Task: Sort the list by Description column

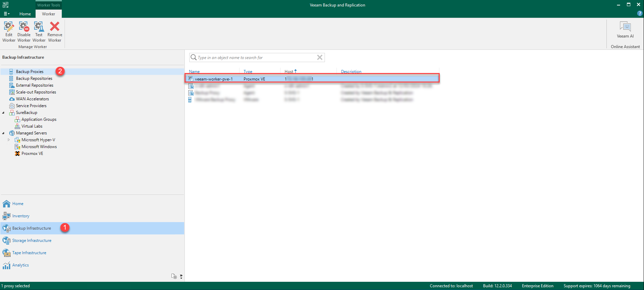Action: 351,72
